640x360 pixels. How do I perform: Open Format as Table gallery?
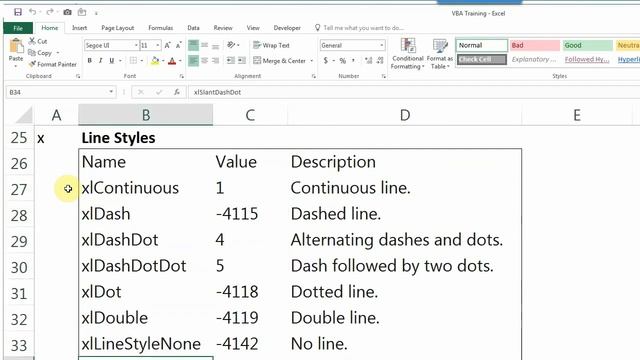440,53
